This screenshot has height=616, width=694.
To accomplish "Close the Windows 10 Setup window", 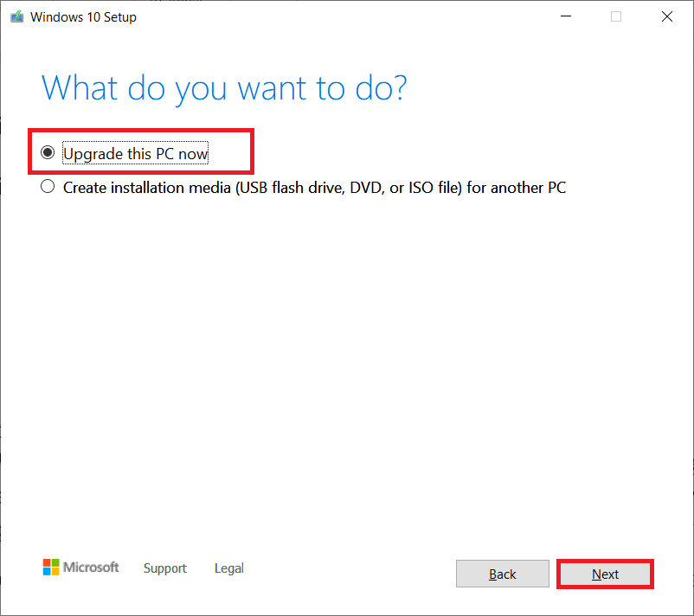I will [x=667, y=16].
